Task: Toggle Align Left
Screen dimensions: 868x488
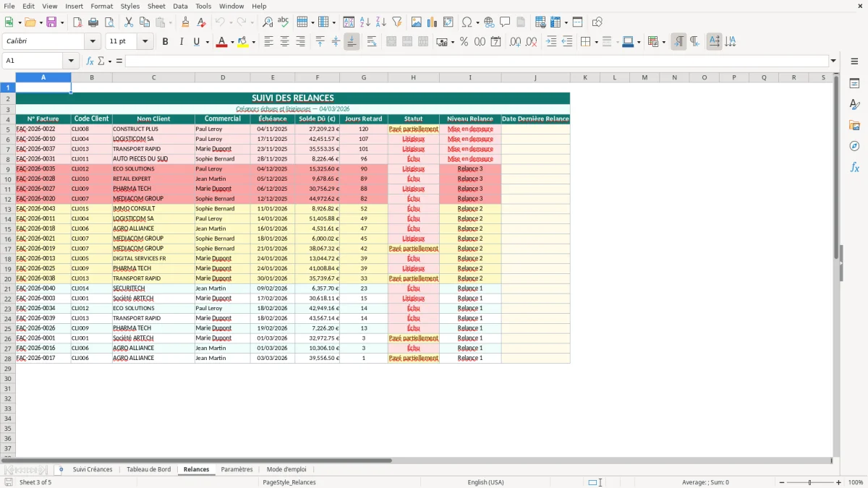Action: [x=268, y=42]
